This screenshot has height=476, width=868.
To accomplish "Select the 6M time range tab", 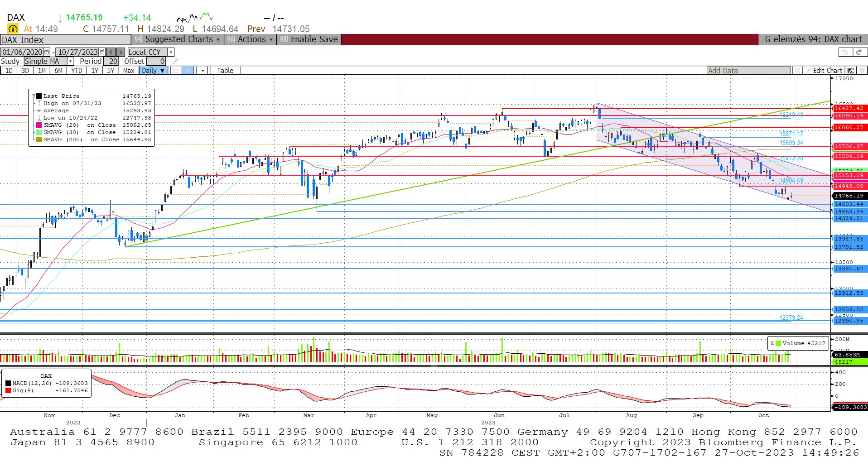I will click(58, 71).
